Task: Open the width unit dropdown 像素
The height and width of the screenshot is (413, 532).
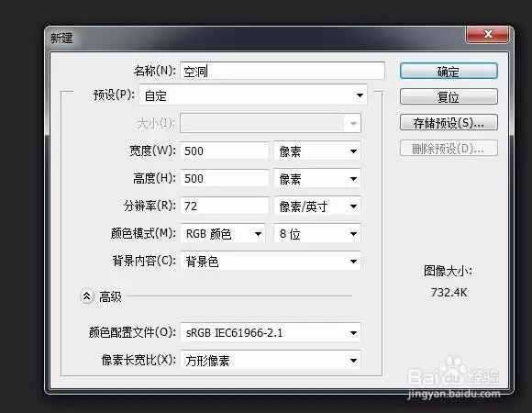Action: (x=317, y=151)
